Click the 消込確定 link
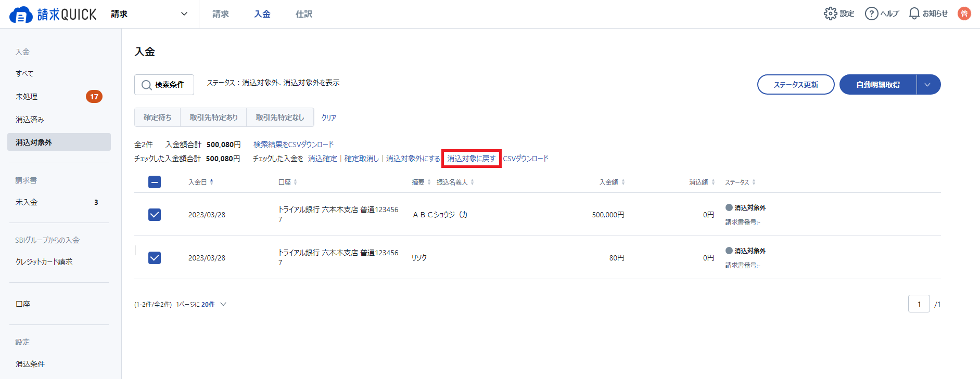980x379 pixels. [323, 159]
